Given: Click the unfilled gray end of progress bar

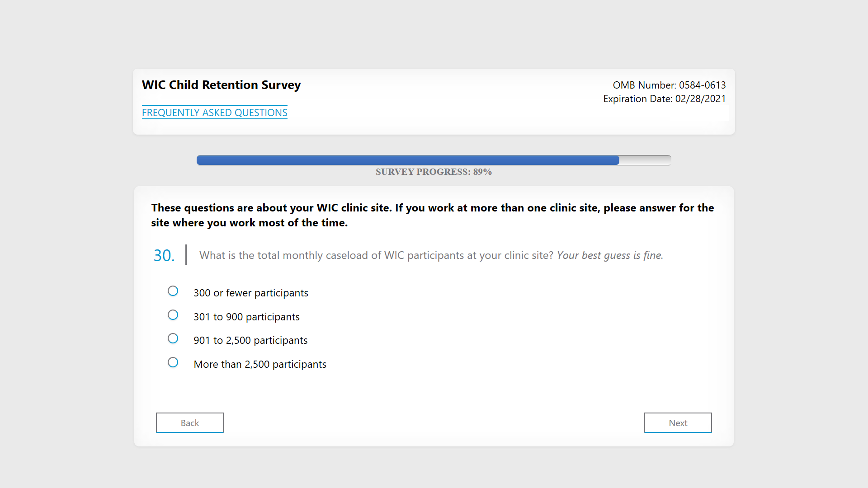Looking at the screenshot, I should coord(645,160).
